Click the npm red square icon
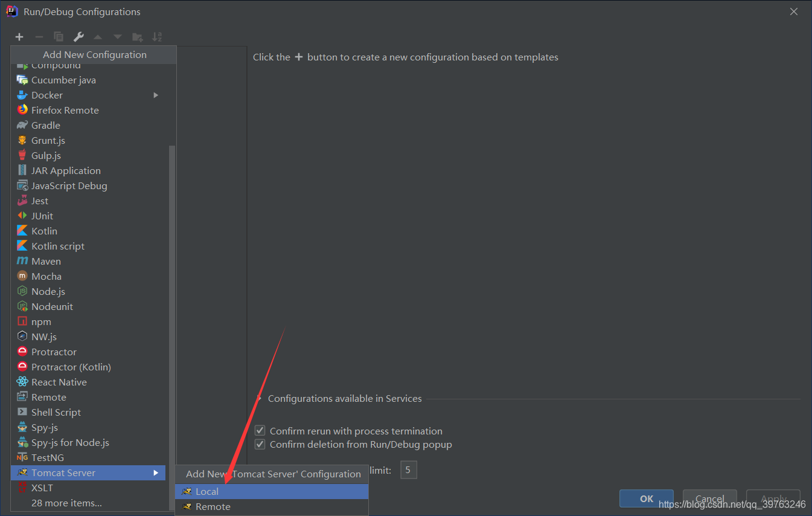This screenshot has height=516, width=812. [22, 321]
